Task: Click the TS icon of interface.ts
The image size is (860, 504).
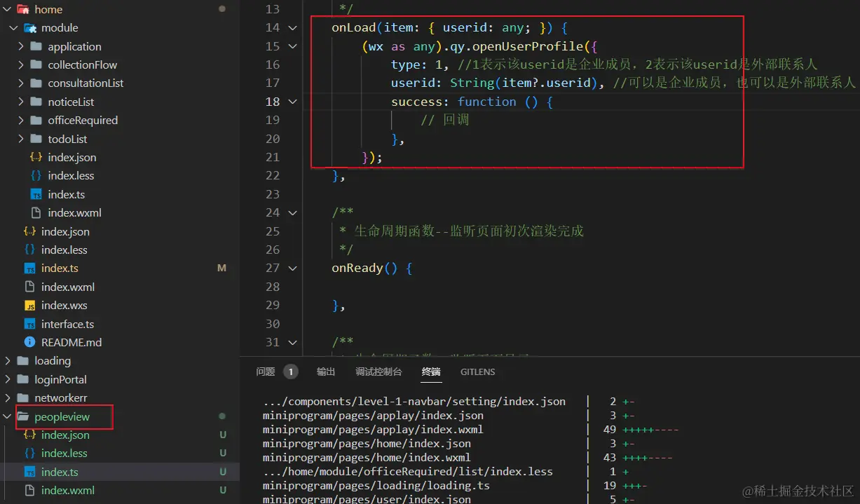Action: pyautogui.click(x=29, y=324)
